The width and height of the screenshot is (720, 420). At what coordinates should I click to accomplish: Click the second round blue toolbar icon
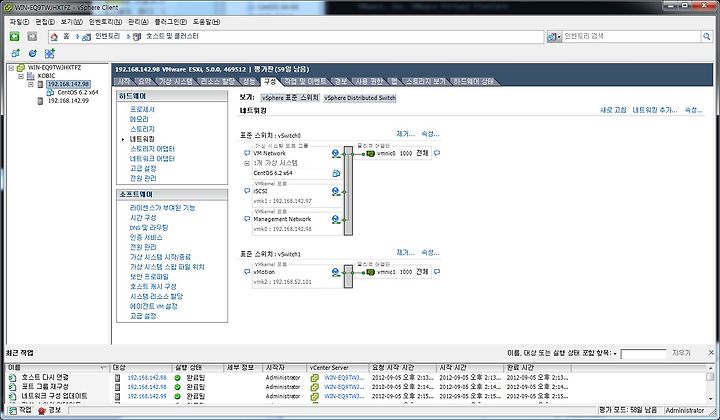tap(32, 54)
